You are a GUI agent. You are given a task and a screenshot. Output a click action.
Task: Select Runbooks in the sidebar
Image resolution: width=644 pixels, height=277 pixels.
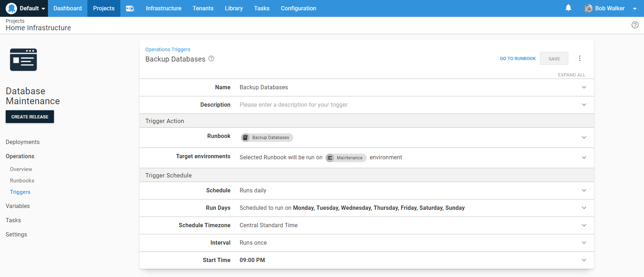click(22, 181)
